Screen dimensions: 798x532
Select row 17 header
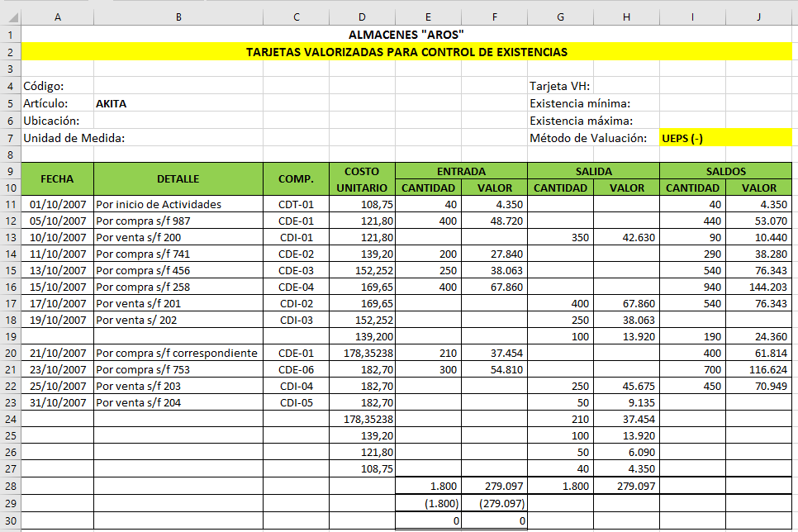click(x=10, y=303)
